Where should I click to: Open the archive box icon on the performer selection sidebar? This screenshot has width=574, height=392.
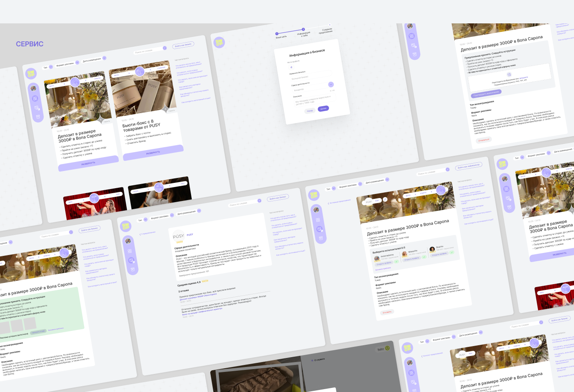click(321, 238)
